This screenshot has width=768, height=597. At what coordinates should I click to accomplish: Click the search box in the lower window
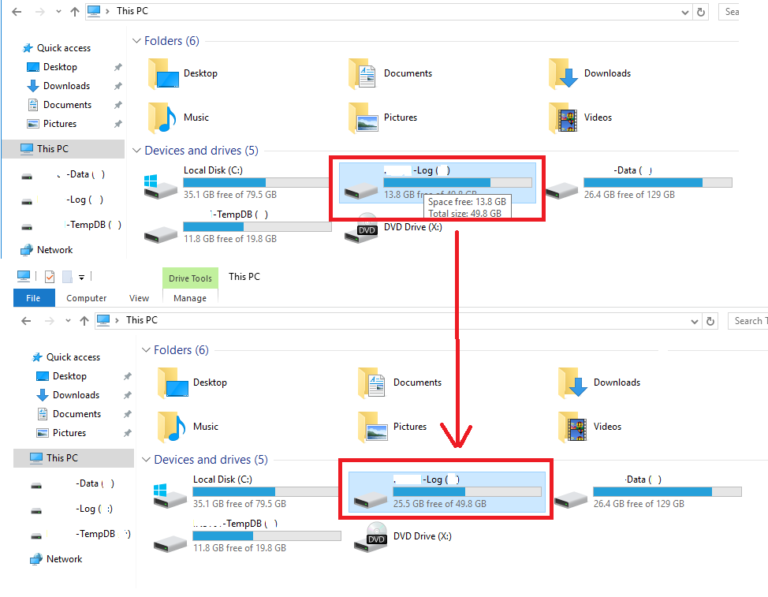coord(748,321)
